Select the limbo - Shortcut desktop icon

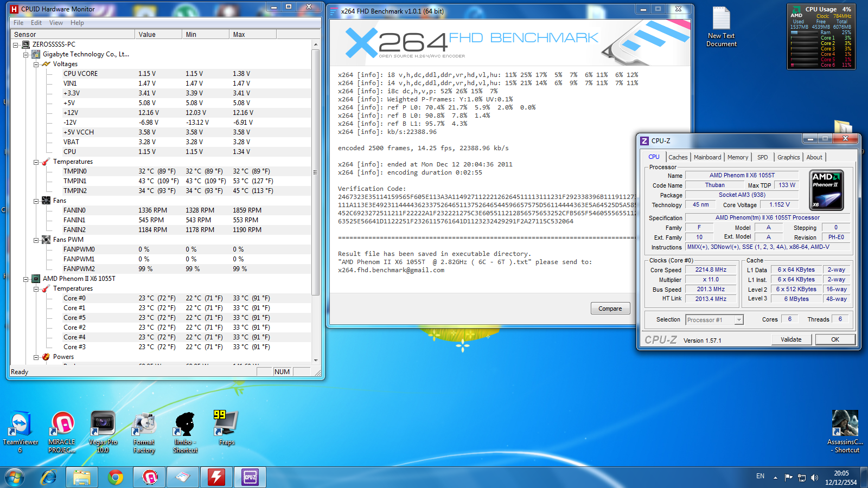pos(185,432)
